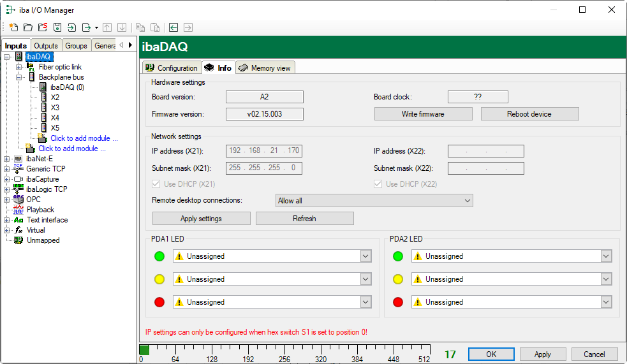Select the Playback icon in the tree
Screen dimensions: 627x364
click(x=18, y=210)
